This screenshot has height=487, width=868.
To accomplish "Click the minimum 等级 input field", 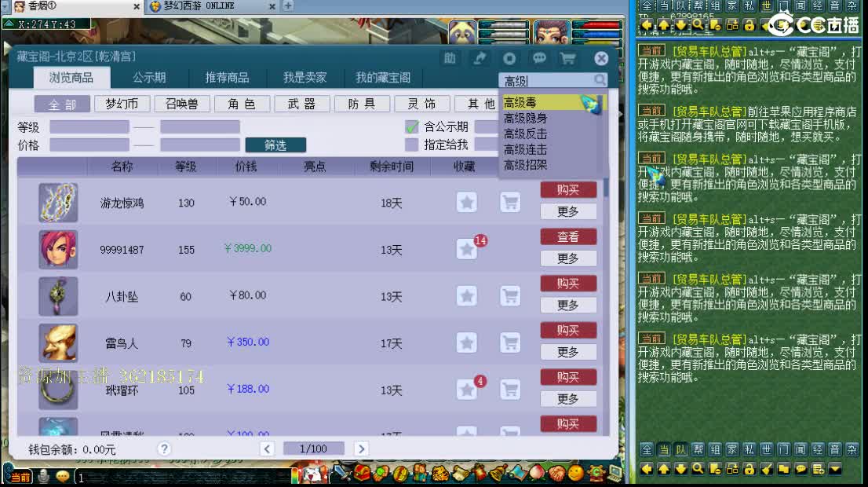I will pyautogui.click(x=89, y=127).
